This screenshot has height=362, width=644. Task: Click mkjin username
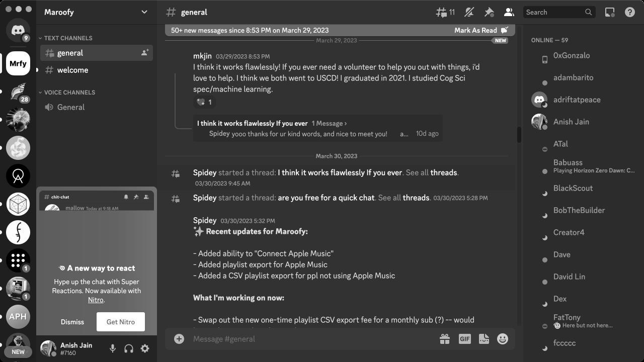(202, 56)
